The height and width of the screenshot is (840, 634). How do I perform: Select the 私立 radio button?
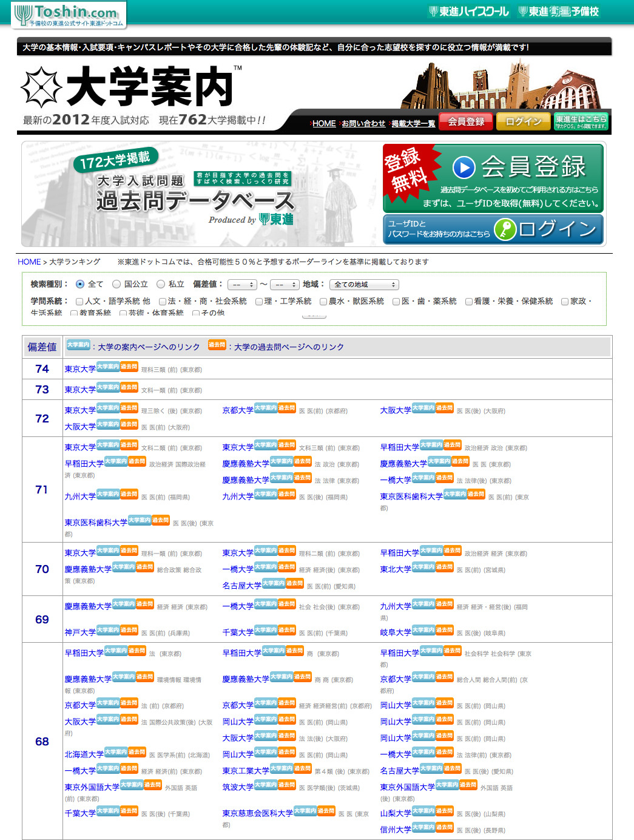pos(161,284)
